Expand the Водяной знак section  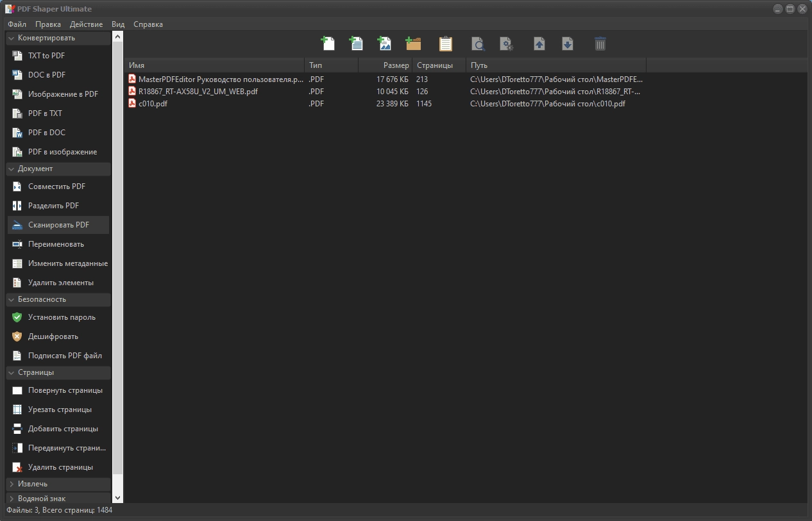click(x=58, y=498)
